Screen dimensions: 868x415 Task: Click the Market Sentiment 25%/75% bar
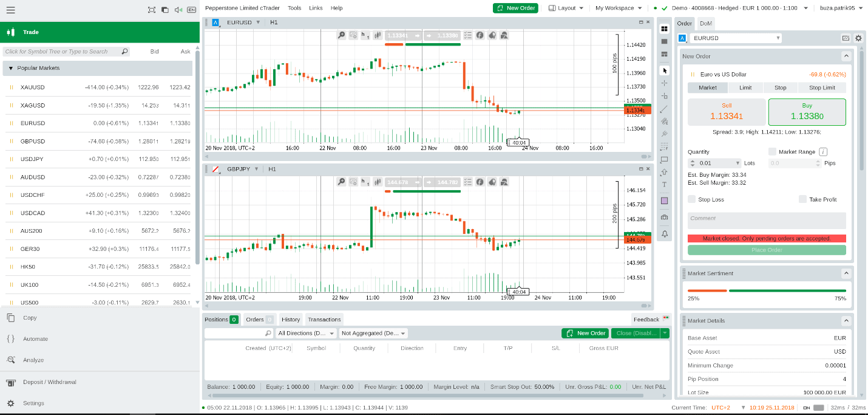click(x=767, y=290)
